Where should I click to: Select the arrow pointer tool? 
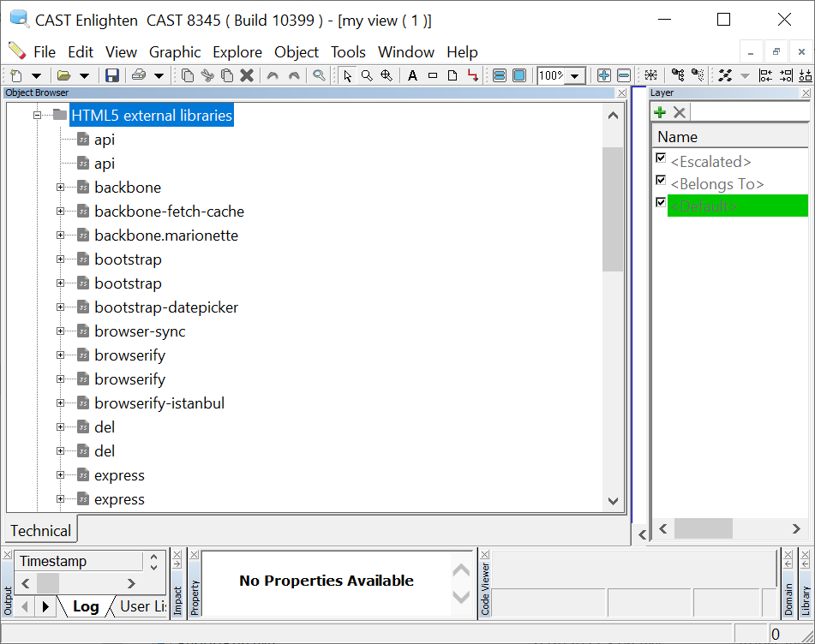[347, 75]
